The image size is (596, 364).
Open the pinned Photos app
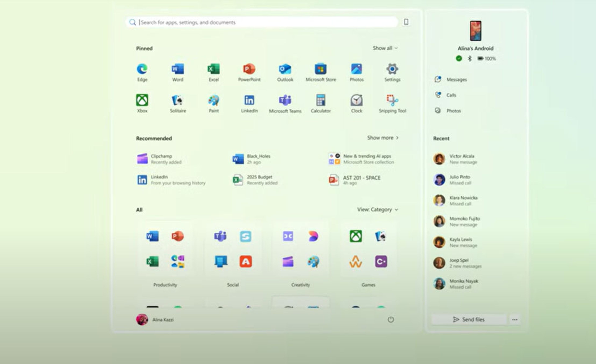(x=357, y=72)
